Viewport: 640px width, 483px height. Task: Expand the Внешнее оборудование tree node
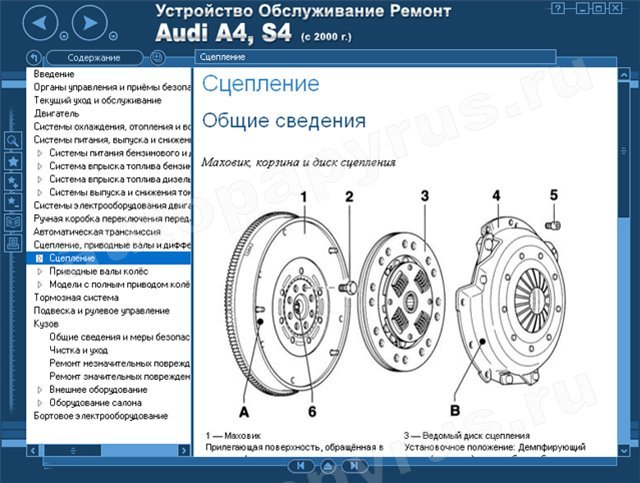[x=40, y=390]
